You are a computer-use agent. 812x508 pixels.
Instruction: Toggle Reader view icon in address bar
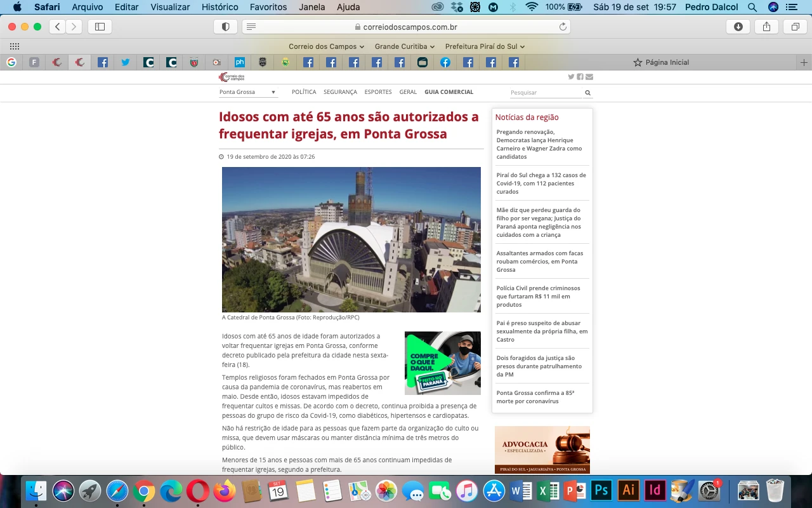[x=251, y=27]
